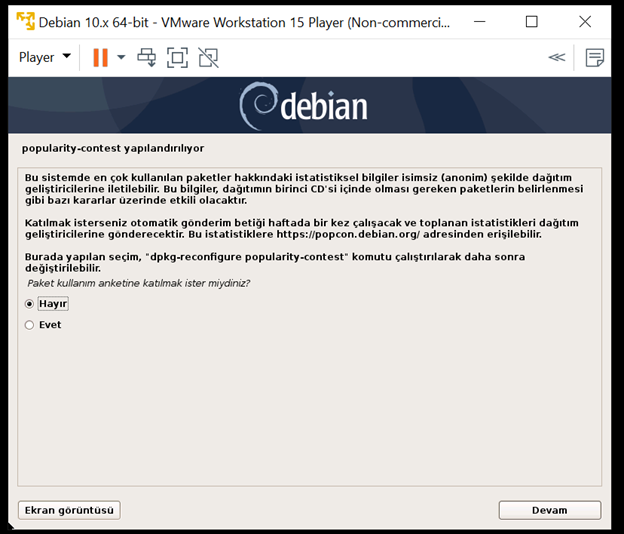This screenshot has height=534, width=624.
Task: Send Ctrl+Alt+Del to the virtual machine
Action: tap(146, 58)
